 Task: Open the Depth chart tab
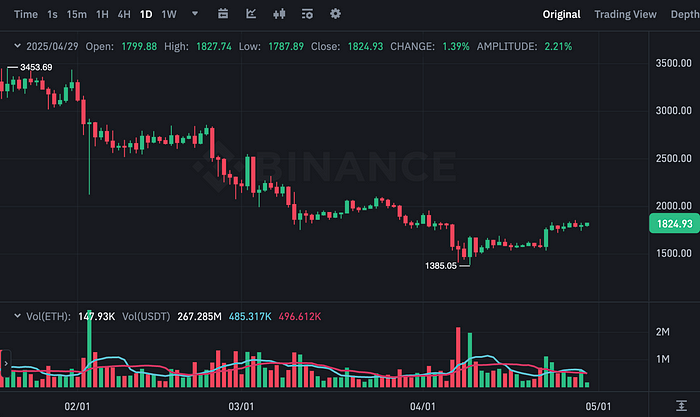tap(685, 14)
